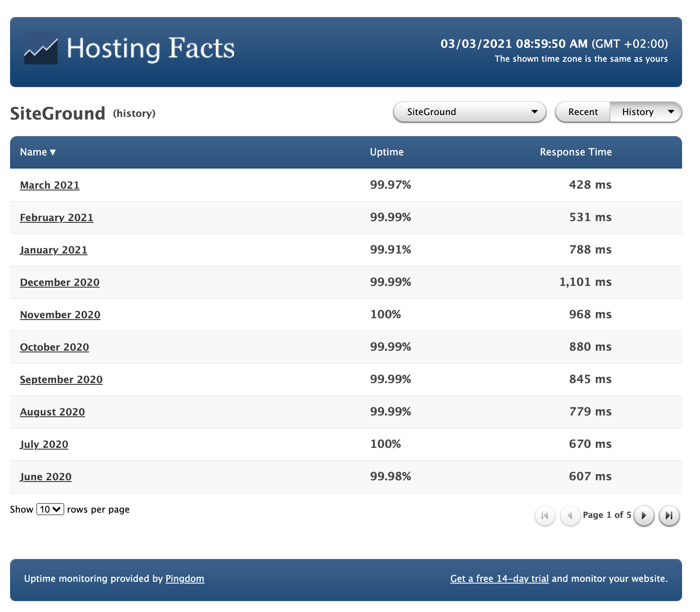Switch to Recent view

pyautogui.click(x=583, y=112)
